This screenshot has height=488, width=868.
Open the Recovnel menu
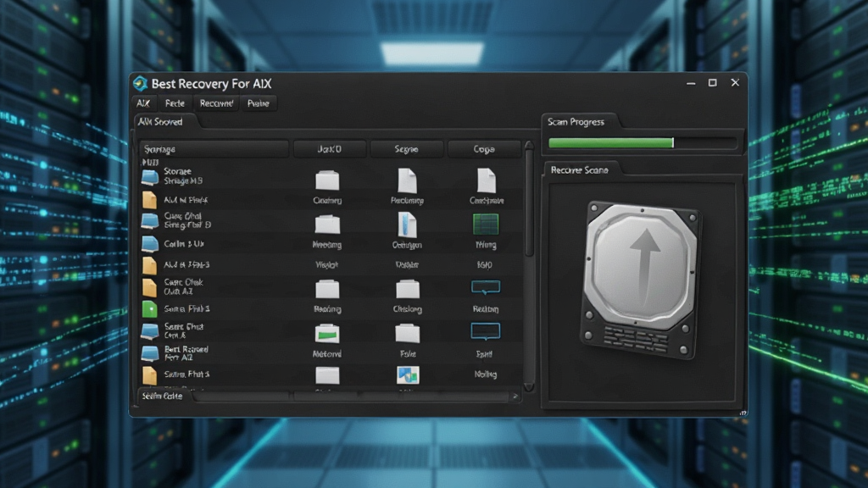216,103
